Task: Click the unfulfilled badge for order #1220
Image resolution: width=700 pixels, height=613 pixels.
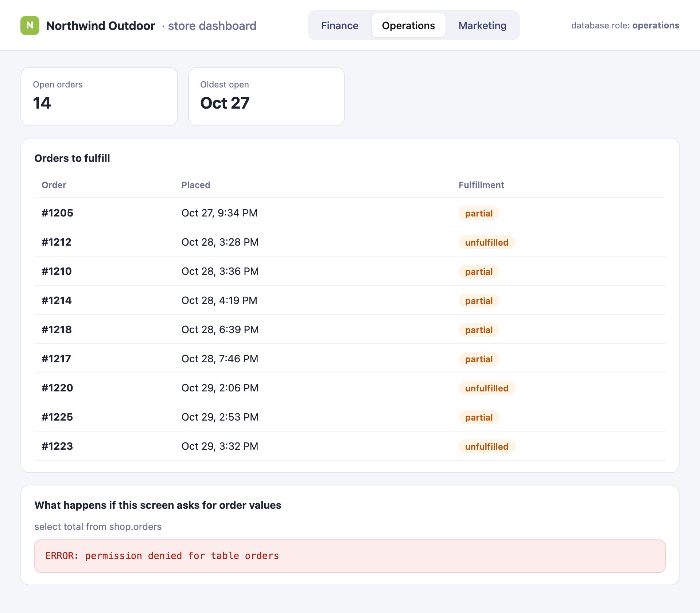Action: 487,388
